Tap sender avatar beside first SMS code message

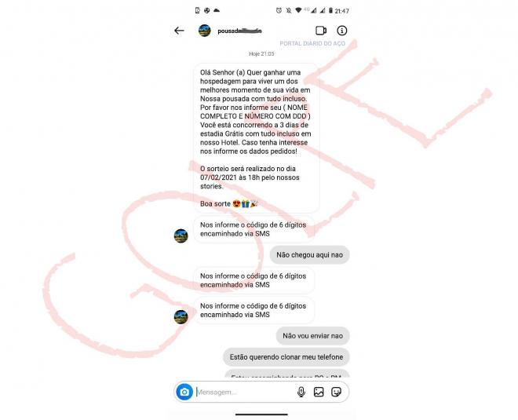(x=181, y=236)
